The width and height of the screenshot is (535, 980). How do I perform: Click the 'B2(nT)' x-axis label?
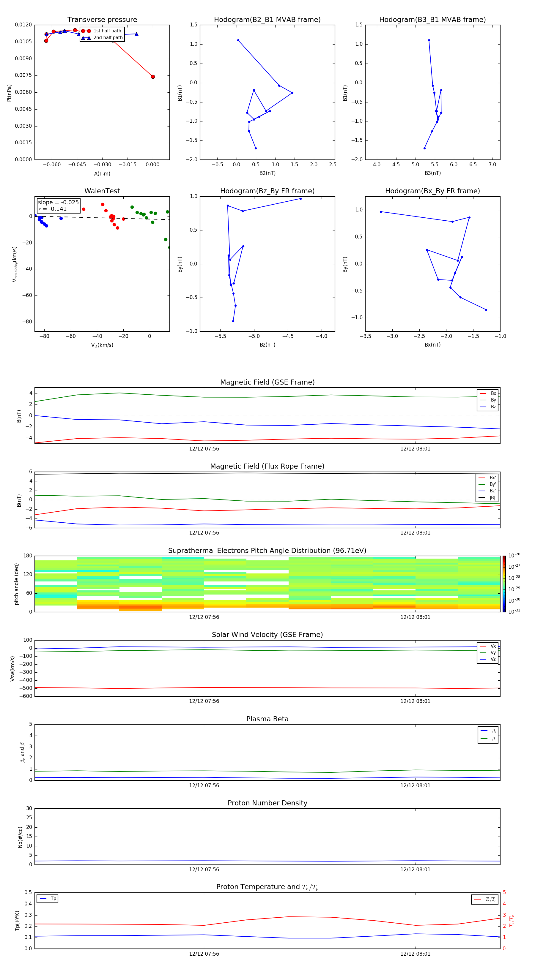tap(267, 173)
